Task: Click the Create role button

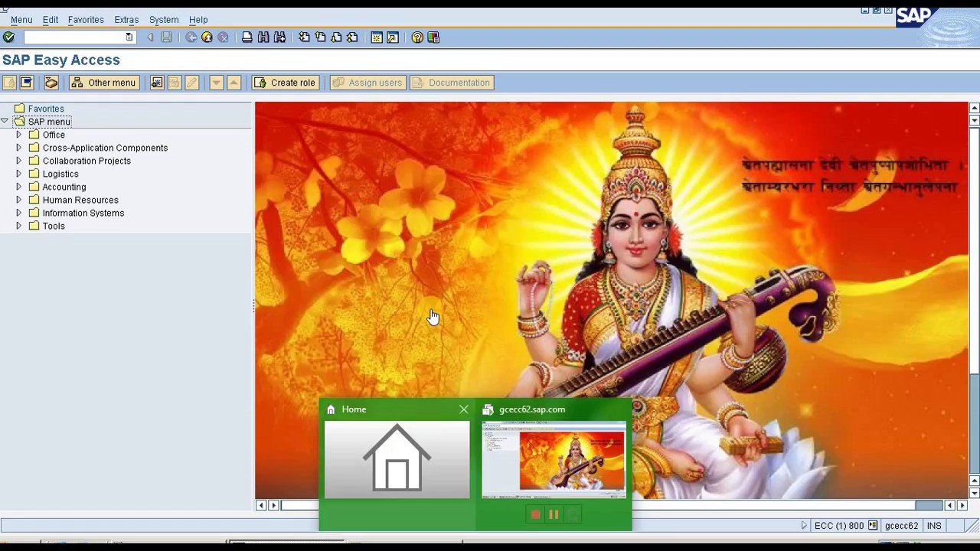Action: coord(285,83)
